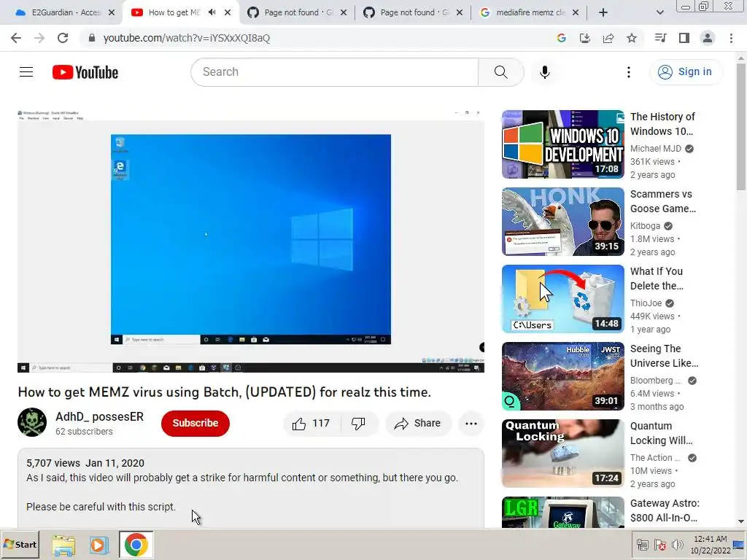
Task: Focus the YouTube Search field
Action: pos(334,72)
